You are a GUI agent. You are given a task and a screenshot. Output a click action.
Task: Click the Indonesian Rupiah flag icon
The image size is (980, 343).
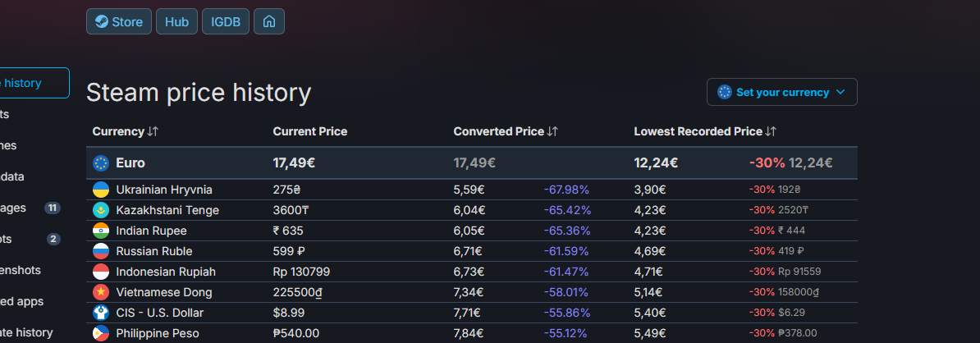coord(101,272)
